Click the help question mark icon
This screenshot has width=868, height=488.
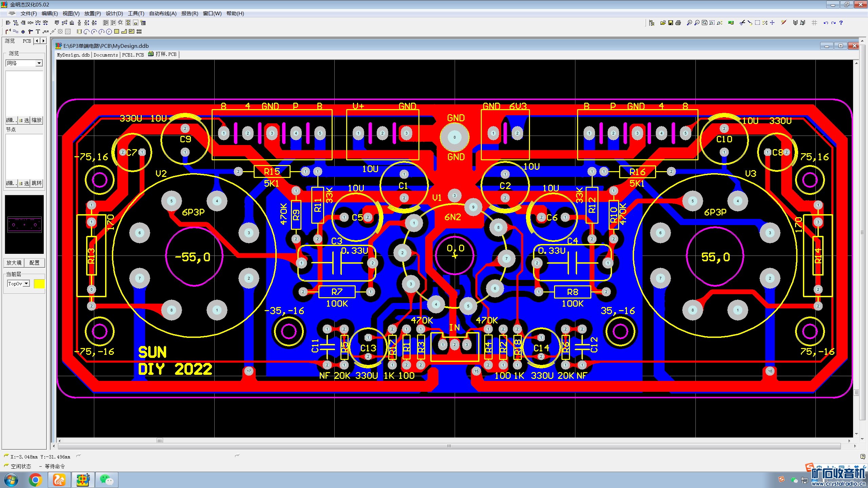[841, 23]
